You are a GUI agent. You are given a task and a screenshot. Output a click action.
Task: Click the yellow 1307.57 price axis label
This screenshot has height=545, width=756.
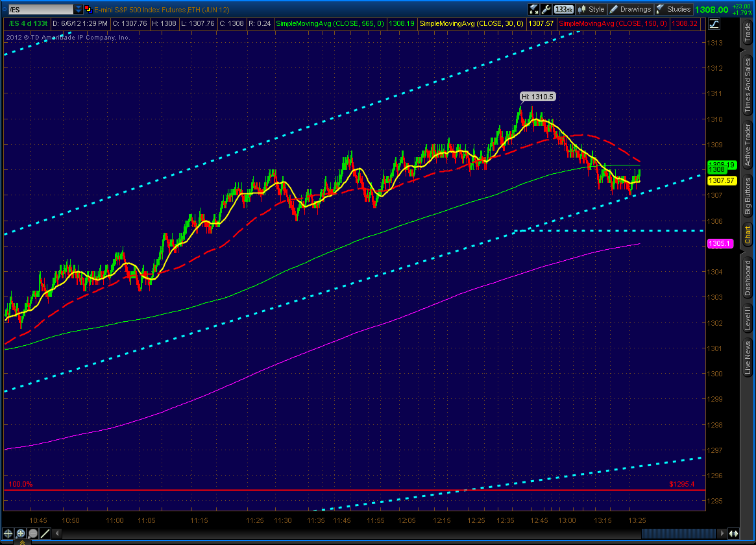click(x=722, y=181)
